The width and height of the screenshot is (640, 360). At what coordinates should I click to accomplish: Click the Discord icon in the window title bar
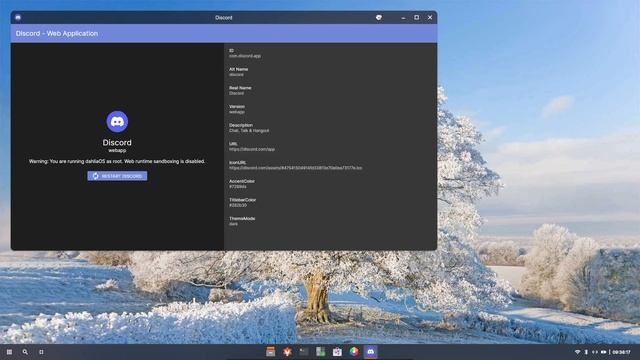[x=18, y=18]
